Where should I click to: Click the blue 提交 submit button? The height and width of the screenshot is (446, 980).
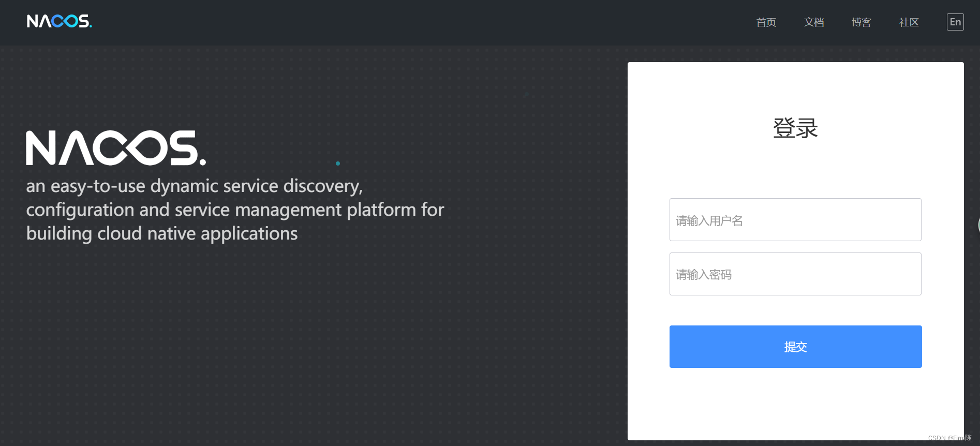[x=795, y=347]
